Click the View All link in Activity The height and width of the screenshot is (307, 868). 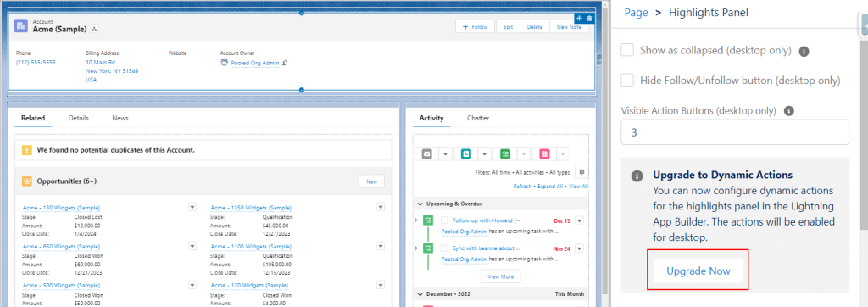[x=578, y=187]
